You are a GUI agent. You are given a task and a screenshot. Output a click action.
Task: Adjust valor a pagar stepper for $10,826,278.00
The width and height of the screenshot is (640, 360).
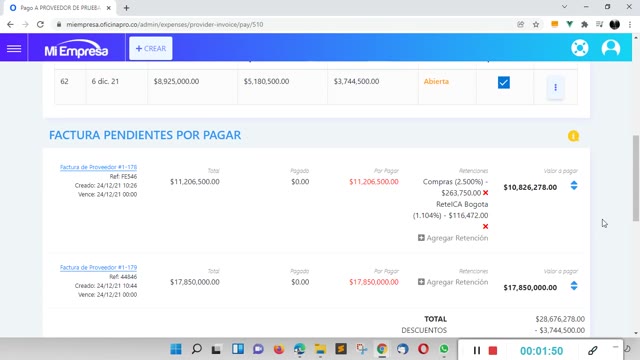pyautogui.click(x=574, y=186)
